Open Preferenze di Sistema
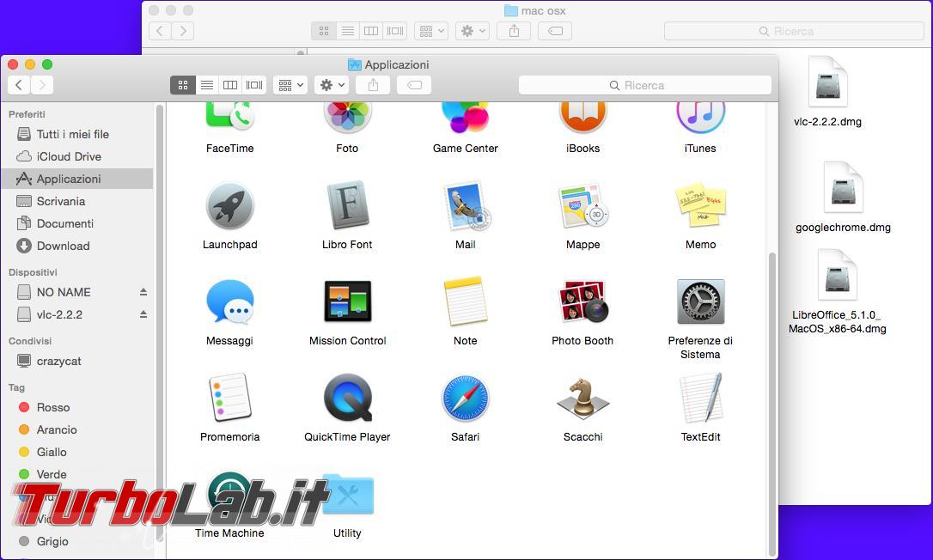The height and width of the screenshot is (560, 933). click(700, 301)
